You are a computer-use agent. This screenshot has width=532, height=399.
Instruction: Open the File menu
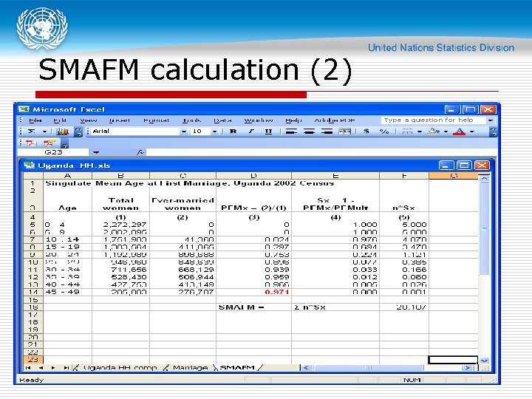[x=35, y=120]
